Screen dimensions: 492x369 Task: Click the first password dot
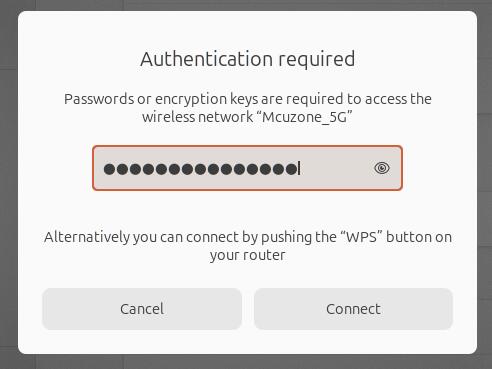(x=109, y=169)
